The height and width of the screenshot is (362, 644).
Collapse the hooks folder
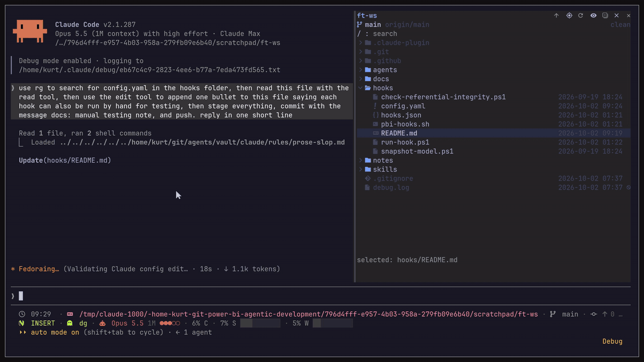383,88
